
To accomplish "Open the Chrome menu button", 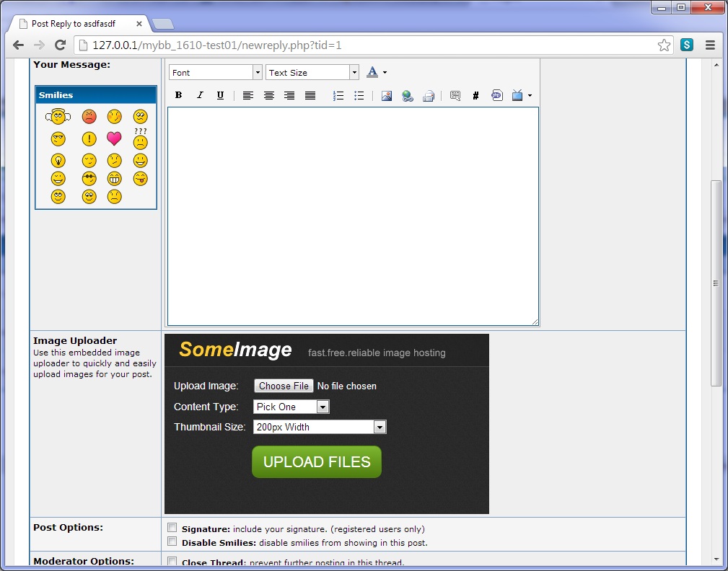I will tap(710, 45).
